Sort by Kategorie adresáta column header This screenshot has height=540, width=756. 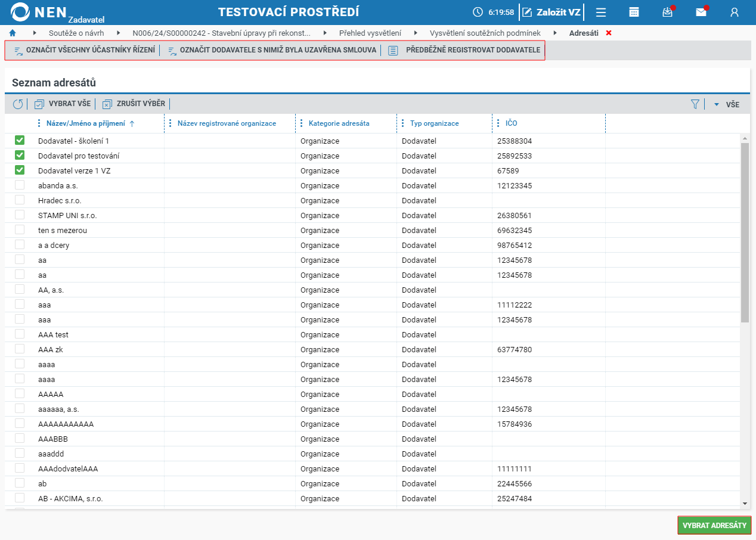339,123
